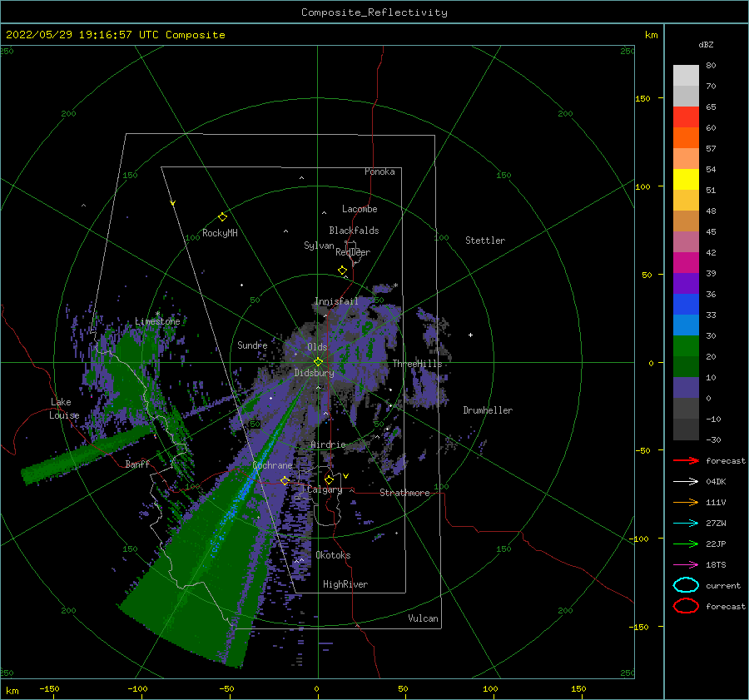Image resolution: width=749 pixels, height=700 pixels.
Task: Click the yellow diamond marker below RedDeer
Action: pyautogui.click(x=342, y=271)
